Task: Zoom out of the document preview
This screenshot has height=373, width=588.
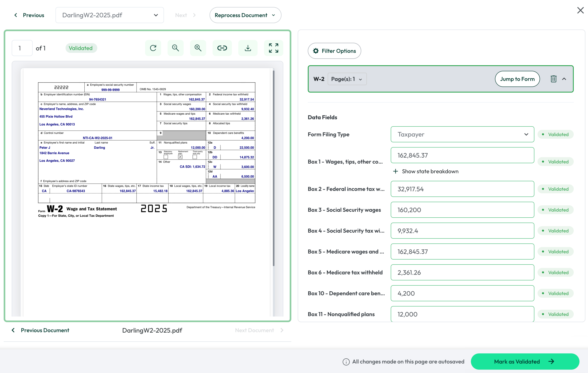Action: pyautogui.click(x=175, y=48)
